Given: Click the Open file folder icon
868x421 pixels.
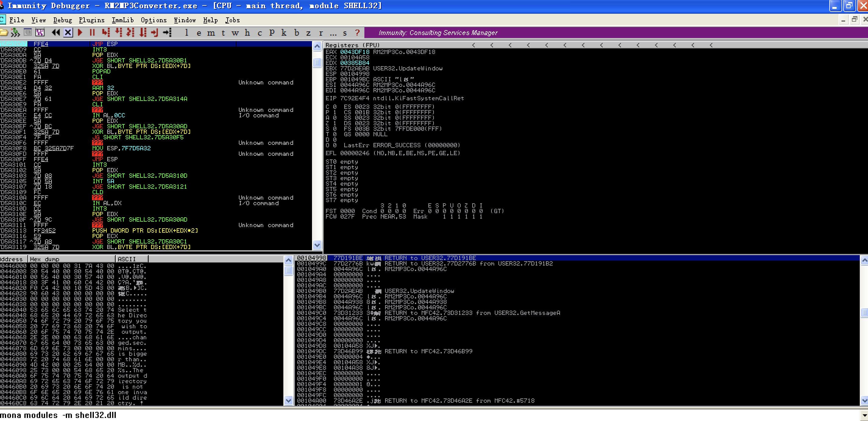Looking at the screenshot, I should [x=4, y=33].
